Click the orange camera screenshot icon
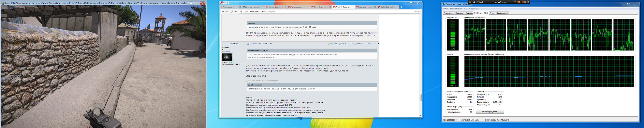The height and width of the screenshot is (128, 644). (519, 2)
